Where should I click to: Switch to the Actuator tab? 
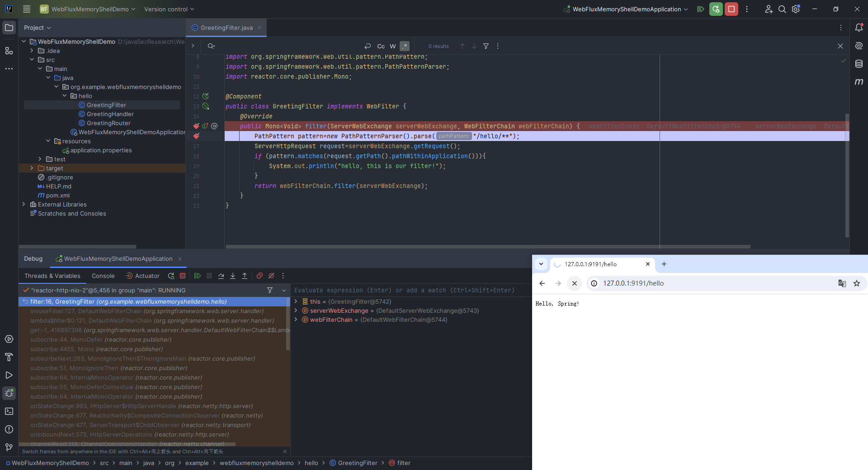pyautogui.click(x=142, y=276)
